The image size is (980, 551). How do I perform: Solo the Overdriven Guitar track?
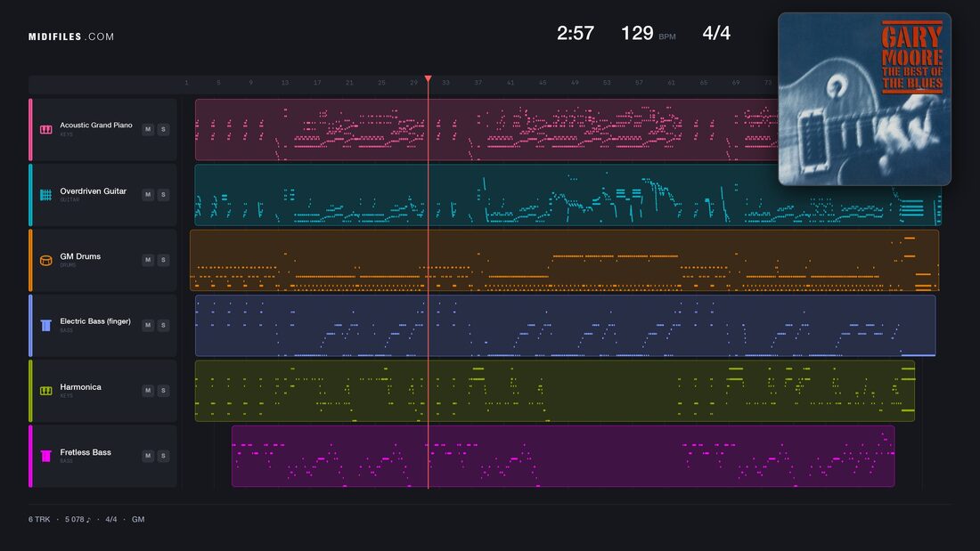(163, 195)
